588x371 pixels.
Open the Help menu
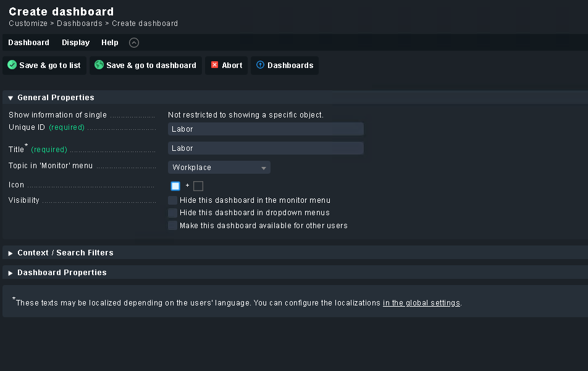tap(109, 43)
